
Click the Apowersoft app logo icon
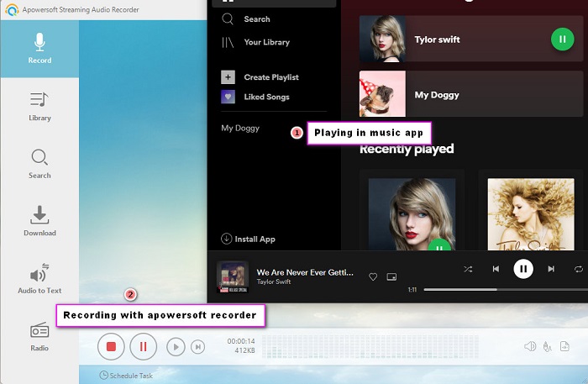[x=12, y=10]
